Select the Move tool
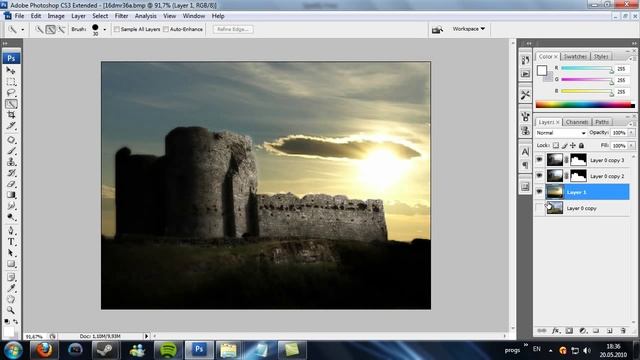This screenshot has width=640, height=360. pos(11,70)
